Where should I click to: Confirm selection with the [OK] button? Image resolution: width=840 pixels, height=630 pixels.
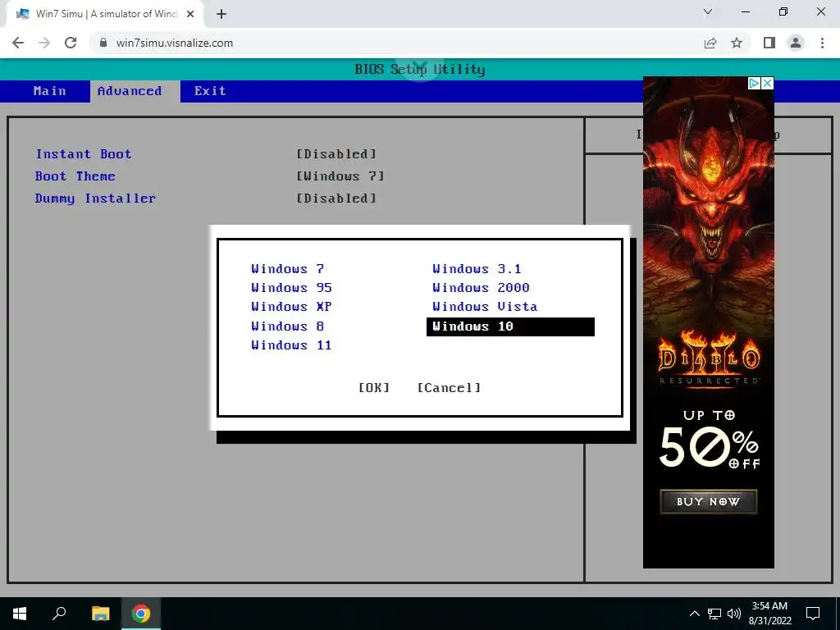point(374,388)
